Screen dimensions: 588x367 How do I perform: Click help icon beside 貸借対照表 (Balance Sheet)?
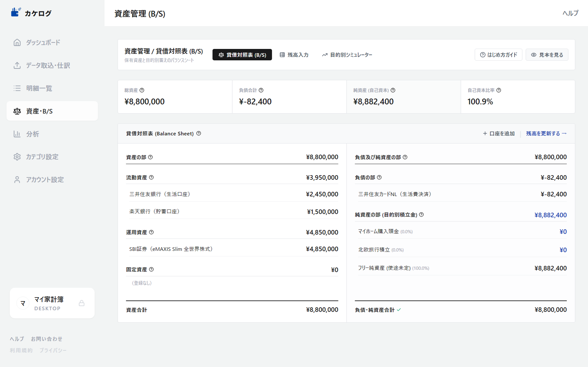[199, 133]
